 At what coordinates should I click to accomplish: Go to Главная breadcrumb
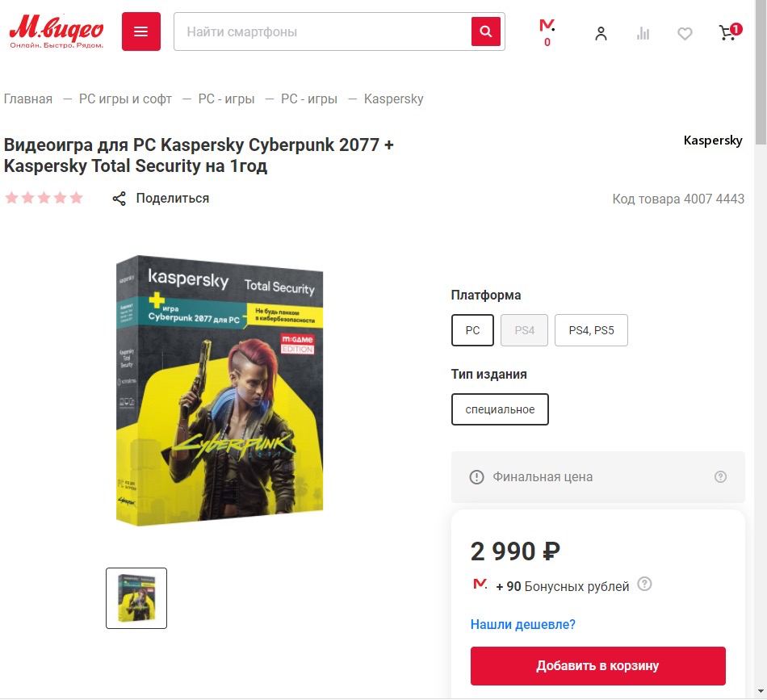(28, 99)
